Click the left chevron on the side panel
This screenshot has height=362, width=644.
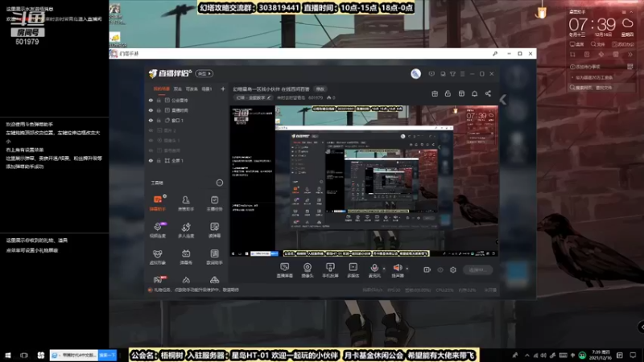503,100
